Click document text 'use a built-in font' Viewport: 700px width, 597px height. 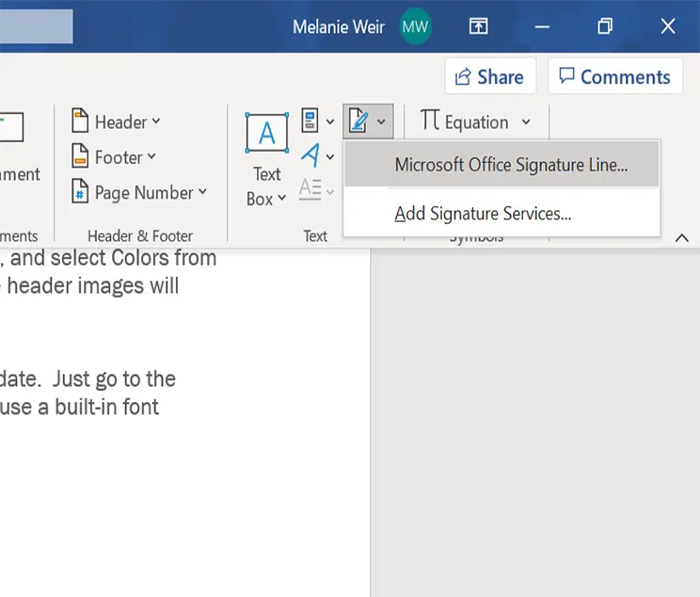click(x=79, y=407)
